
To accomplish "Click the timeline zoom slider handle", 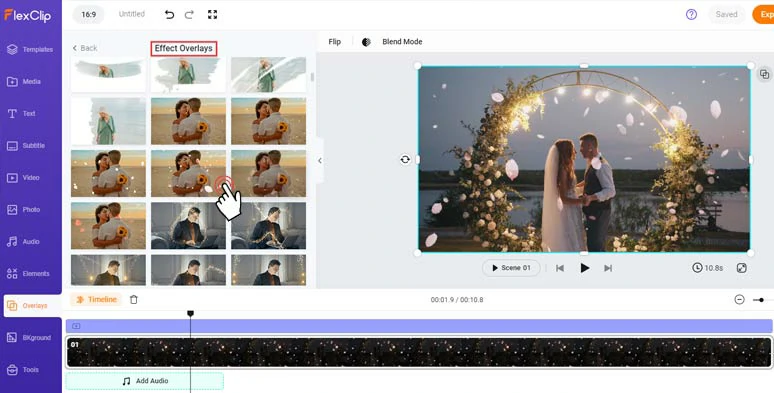I will pos(762,300).
